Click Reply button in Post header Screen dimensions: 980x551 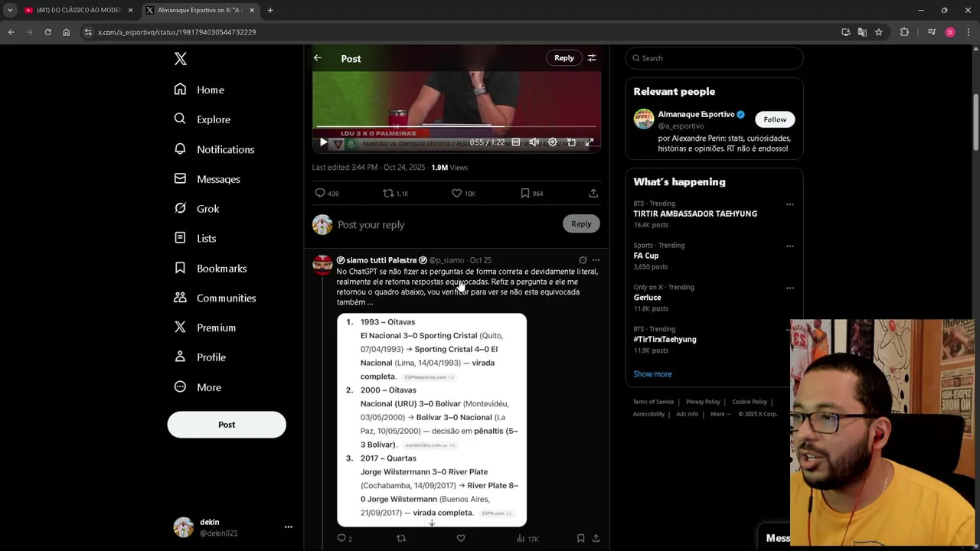[x=564, y=58]
